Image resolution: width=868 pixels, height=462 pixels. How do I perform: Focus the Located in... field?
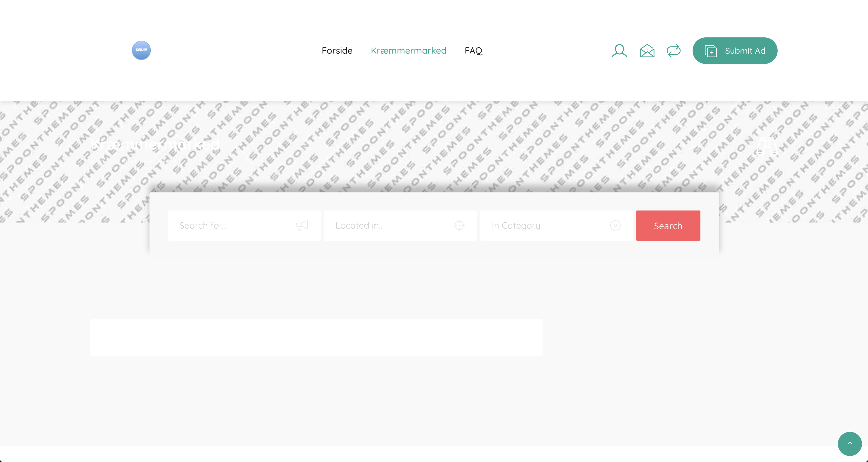pos(391,225)
